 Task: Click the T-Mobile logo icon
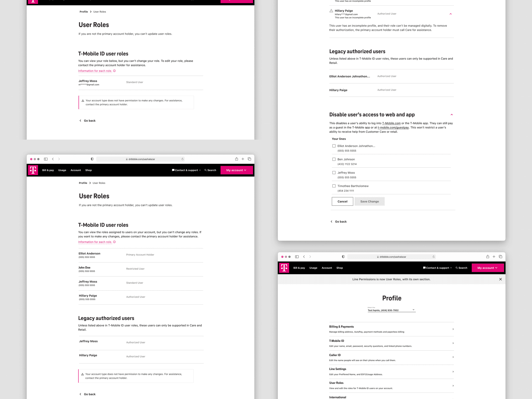33,170
